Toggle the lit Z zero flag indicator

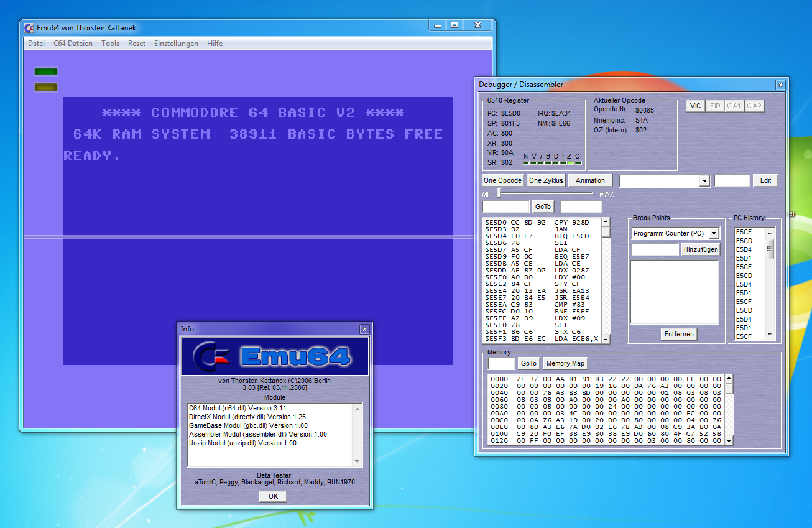571,163
